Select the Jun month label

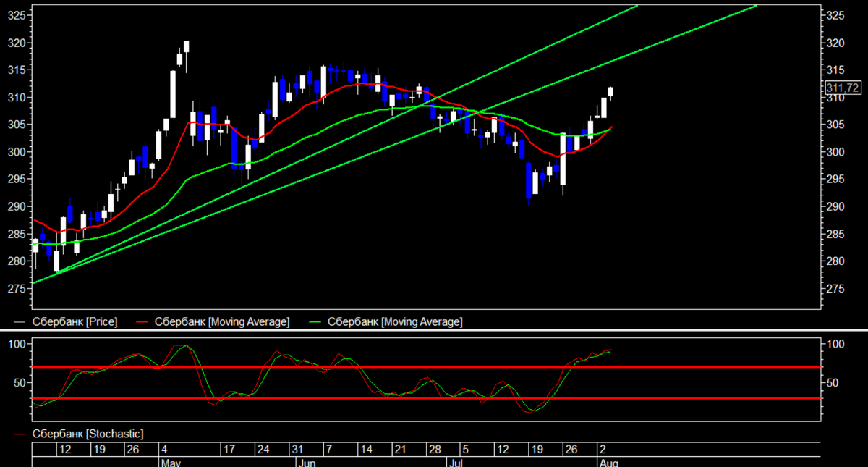[x=307, y=462]
